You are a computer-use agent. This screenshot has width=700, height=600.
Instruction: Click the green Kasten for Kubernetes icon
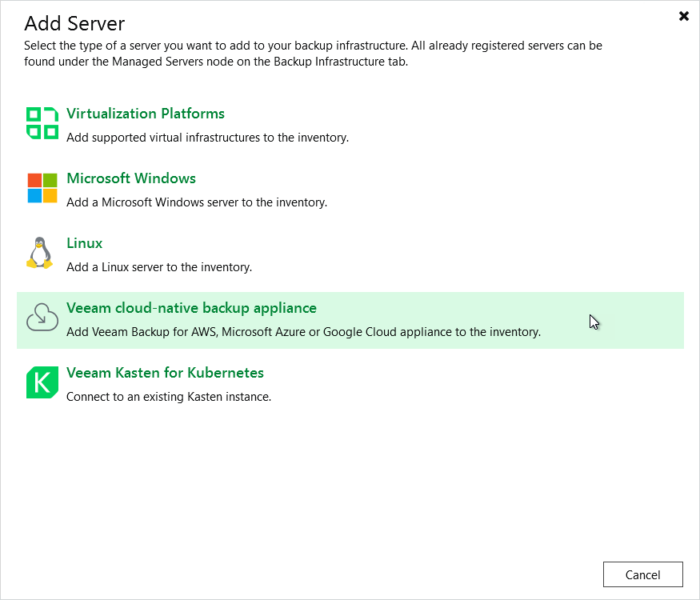click(42, 382)
